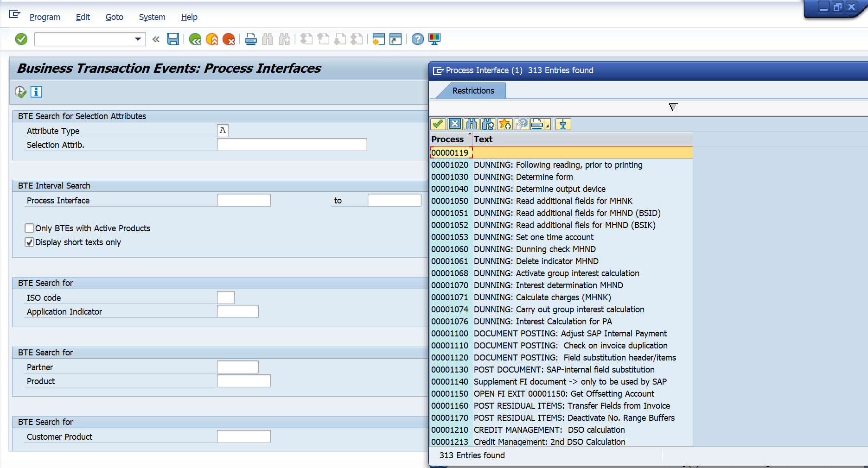Disable Display short texts only
868x468 pixels.
coord(29,242)
